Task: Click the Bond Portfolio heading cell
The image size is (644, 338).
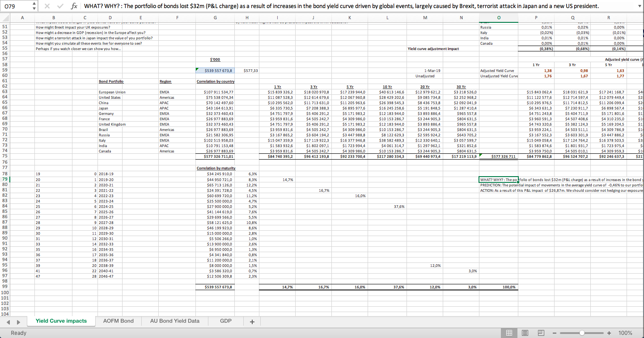Action: 111,81
